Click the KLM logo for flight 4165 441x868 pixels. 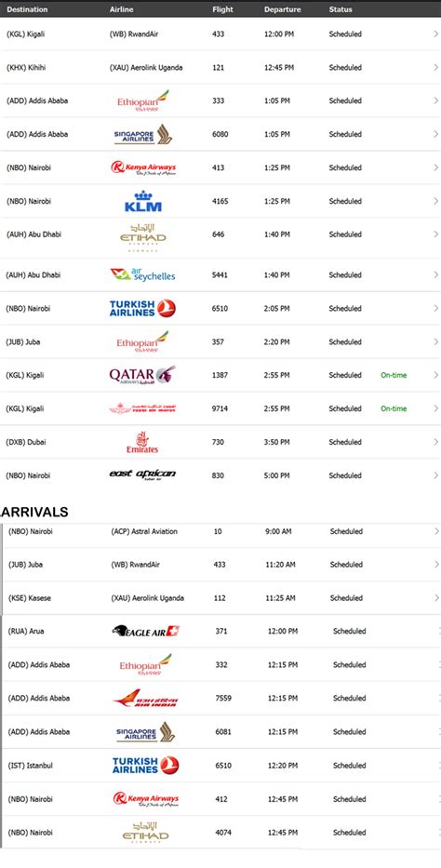pyautogui.click(x=142, y=201)
